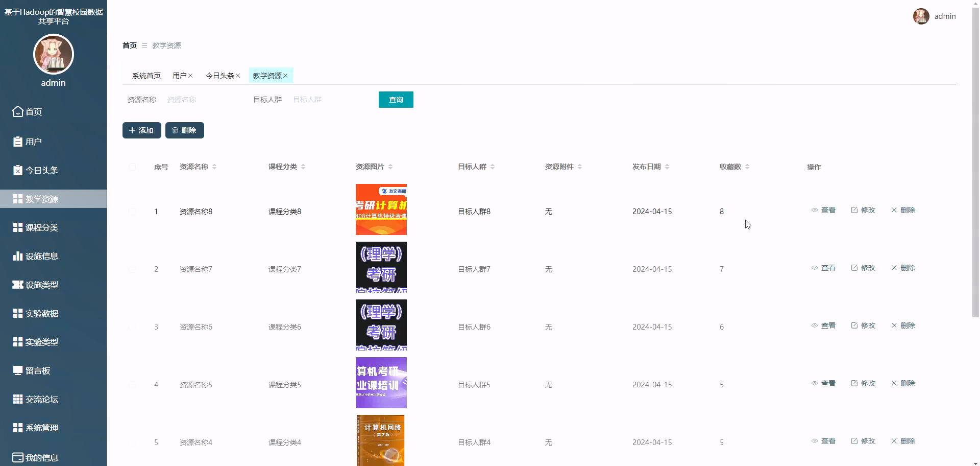
Task: Edit 资源名称6 via 修改
Action: point(863,325)
